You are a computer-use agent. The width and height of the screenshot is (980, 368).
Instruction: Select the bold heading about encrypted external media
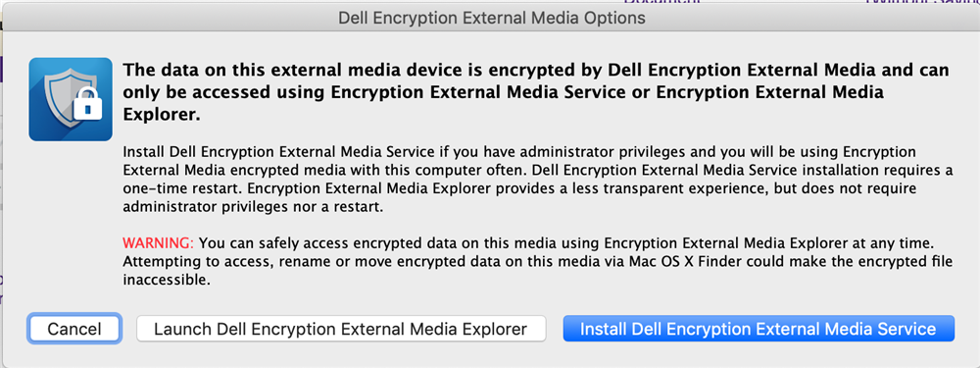point(536,92)
